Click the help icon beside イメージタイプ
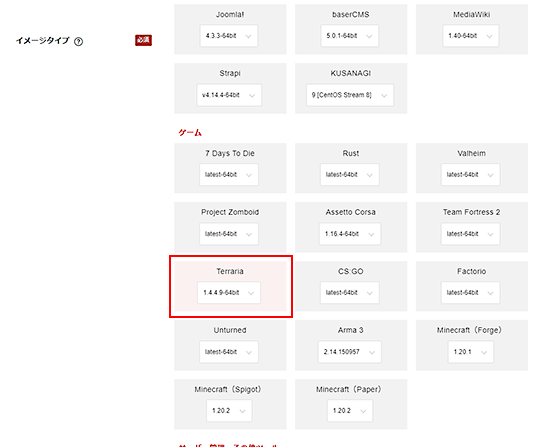 point(79,42)
